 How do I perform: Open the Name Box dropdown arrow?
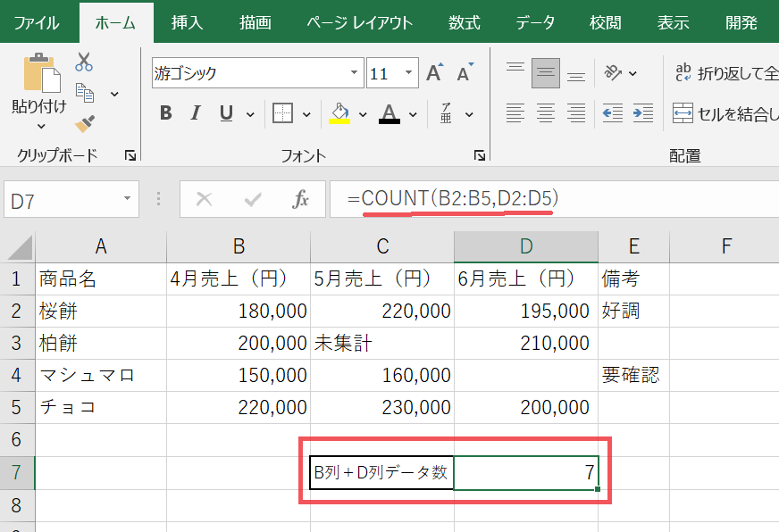(128, 200)
